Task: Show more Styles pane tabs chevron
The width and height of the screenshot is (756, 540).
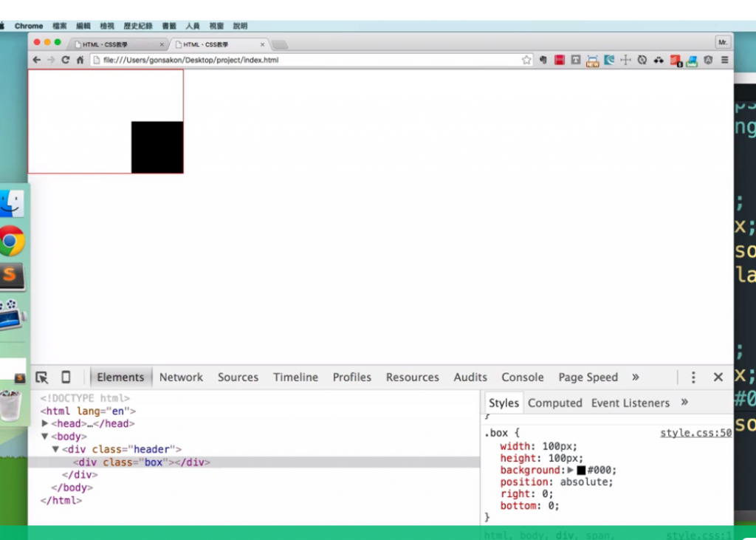Action: [x=684, y=402]
